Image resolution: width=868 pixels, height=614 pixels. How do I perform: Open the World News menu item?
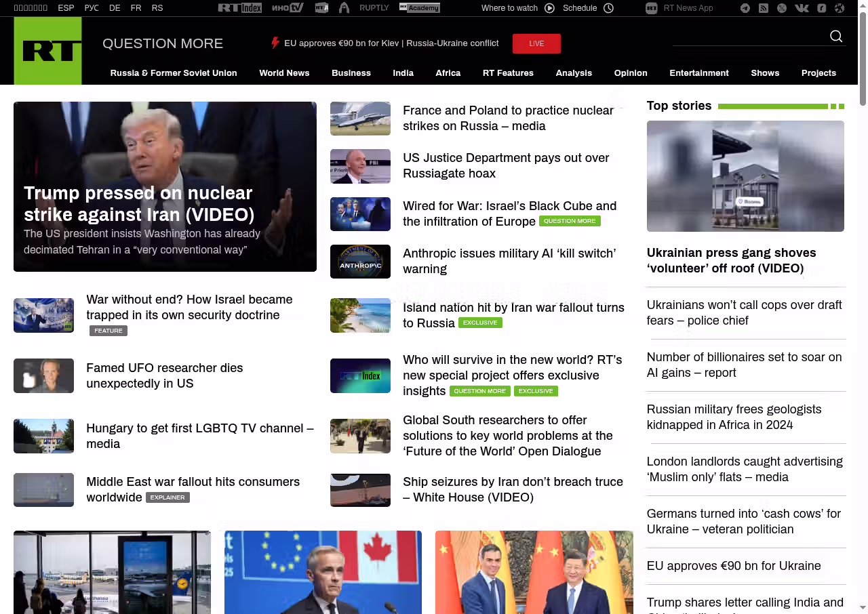[284, 73]
